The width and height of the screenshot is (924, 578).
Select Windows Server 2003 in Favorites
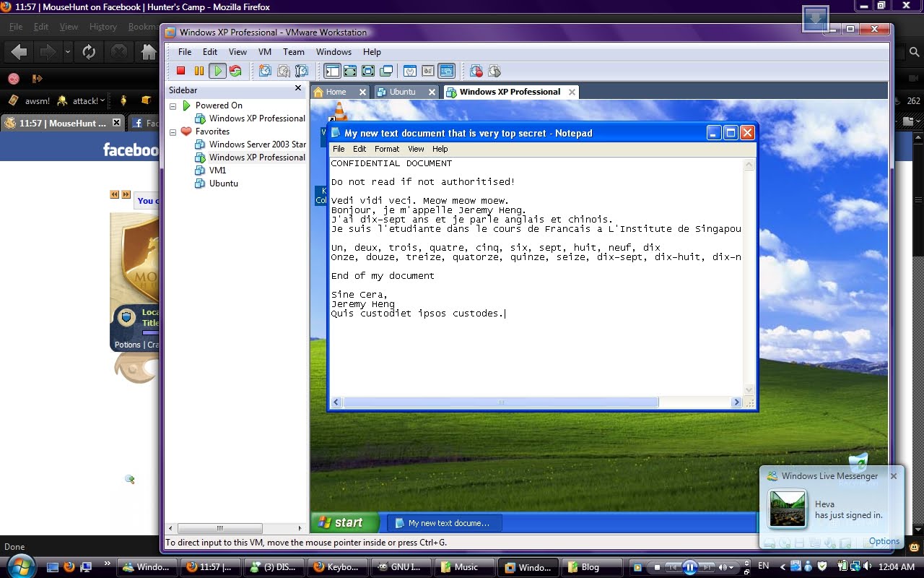[x=257, y=144]
